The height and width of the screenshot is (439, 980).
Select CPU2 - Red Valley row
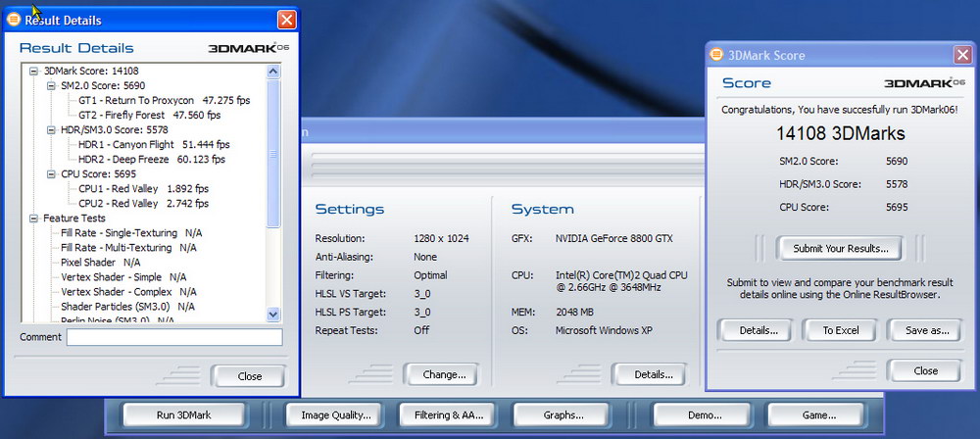tap(144, 204)
